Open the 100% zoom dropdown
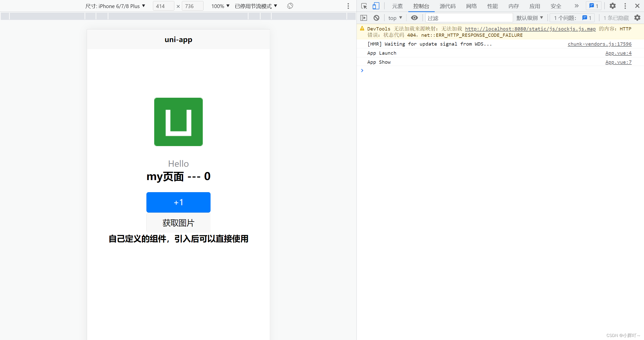644x340 pixels. (x=220, y=6)
